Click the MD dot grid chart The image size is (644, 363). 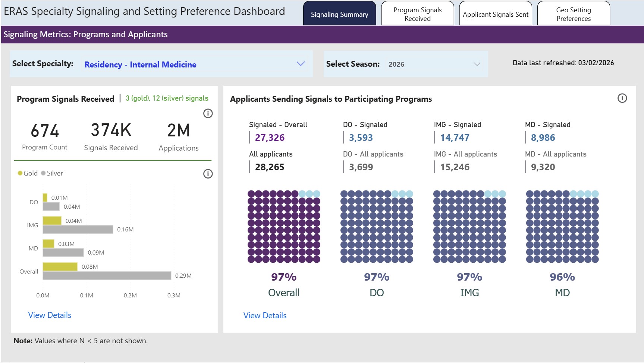coord(562,227)
